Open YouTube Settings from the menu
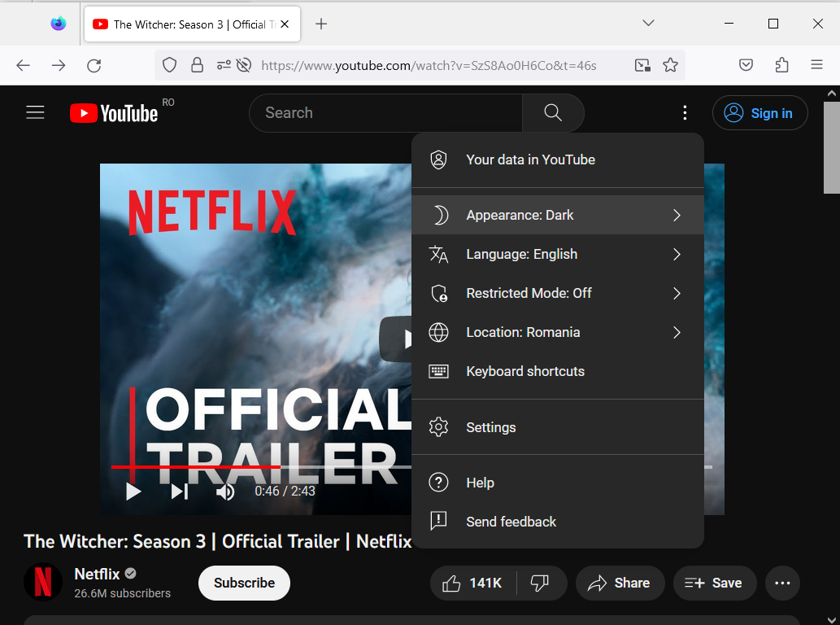This screenshot has height=625, width=840. tap(490, 426)
